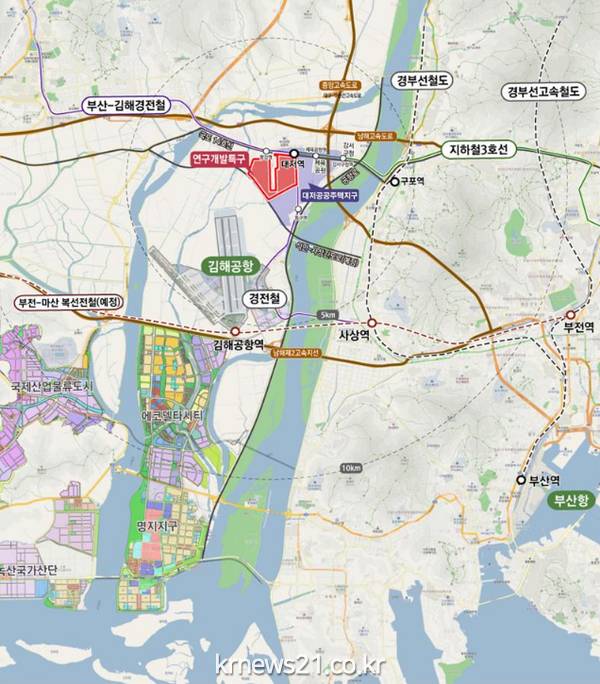The image size is (600, 684).
Task: Click the 부전역 red station marker
Action: coord(570,315)
